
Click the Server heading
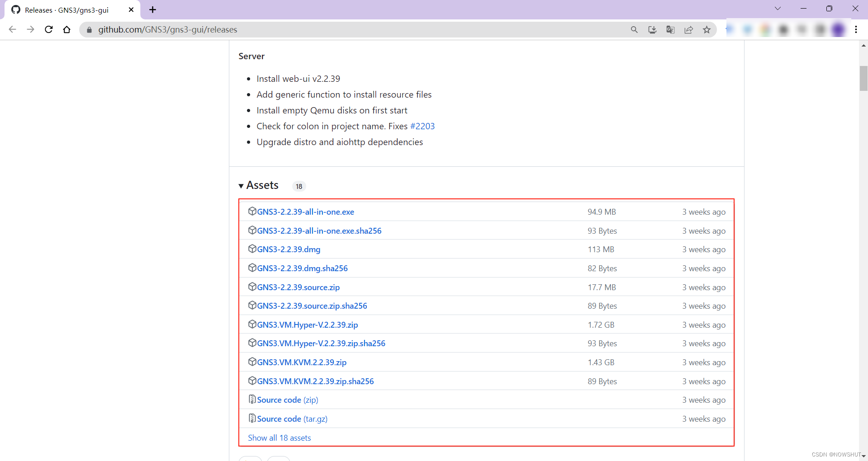pyautogui.click(x=251, y=56)
